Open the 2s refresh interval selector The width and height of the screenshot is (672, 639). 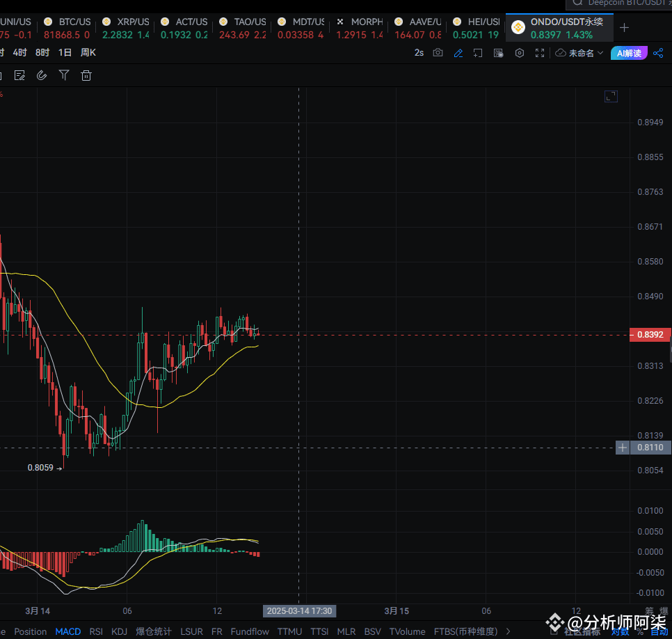(418, 52)
